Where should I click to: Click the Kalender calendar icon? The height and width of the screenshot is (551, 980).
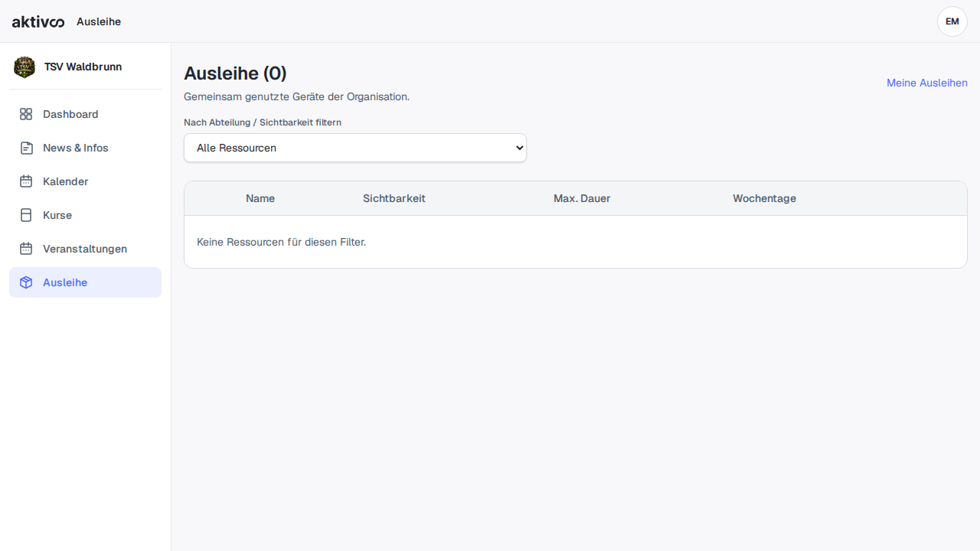click(x=26, y=181)
